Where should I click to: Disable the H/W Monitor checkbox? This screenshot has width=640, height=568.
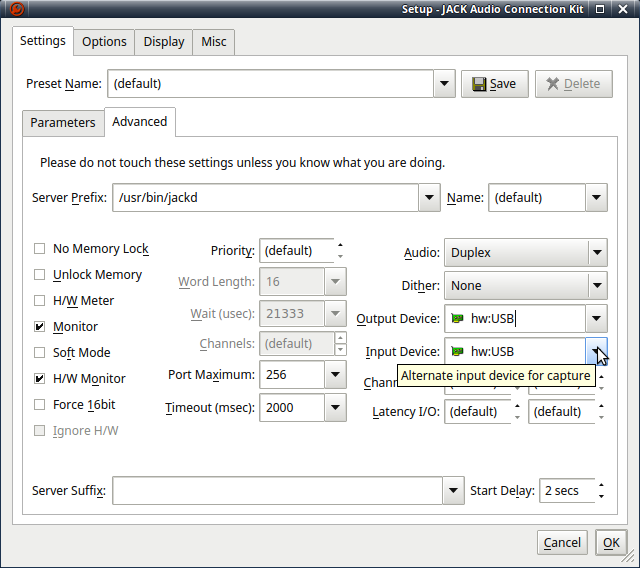pos(39,379)
